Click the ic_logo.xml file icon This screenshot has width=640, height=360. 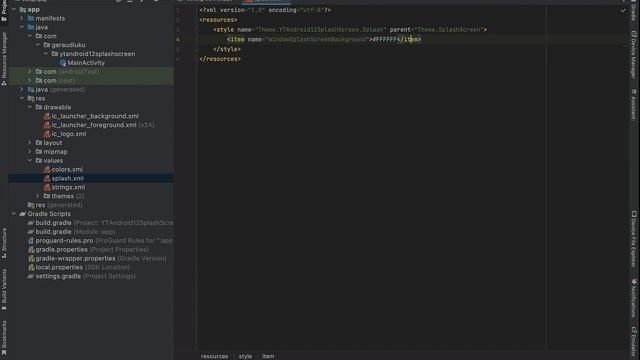[47, 134]
